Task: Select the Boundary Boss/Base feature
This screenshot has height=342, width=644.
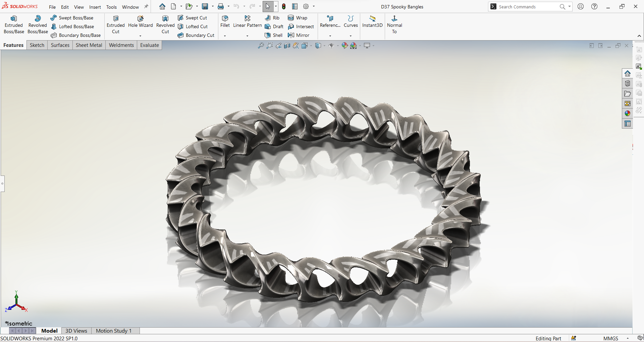Action: (75, 35)
